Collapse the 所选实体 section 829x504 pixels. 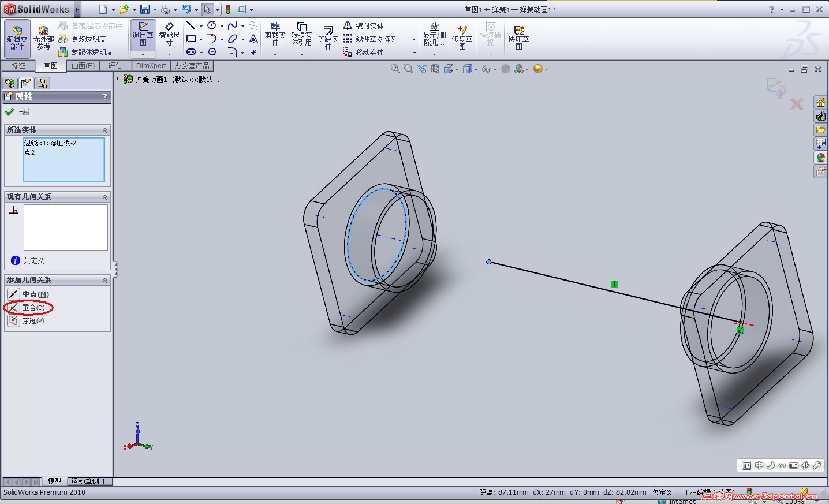tap(104, 130)
